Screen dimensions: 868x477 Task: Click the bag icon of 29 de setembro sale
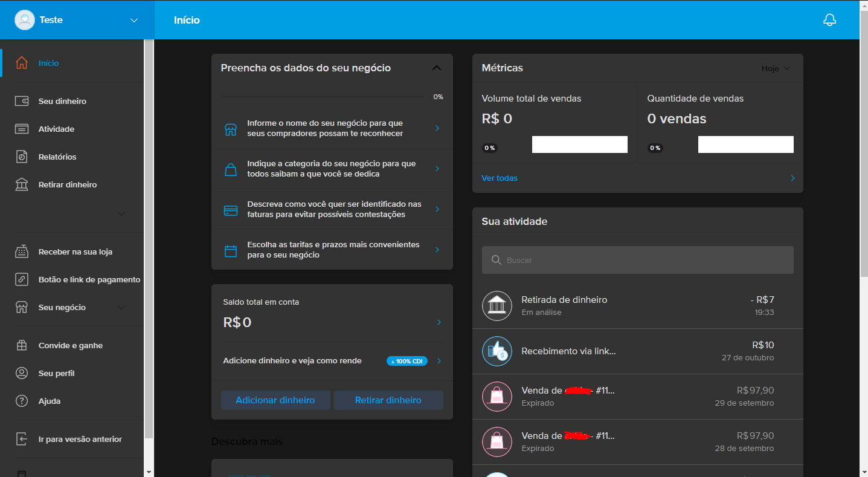pos(497,397)
